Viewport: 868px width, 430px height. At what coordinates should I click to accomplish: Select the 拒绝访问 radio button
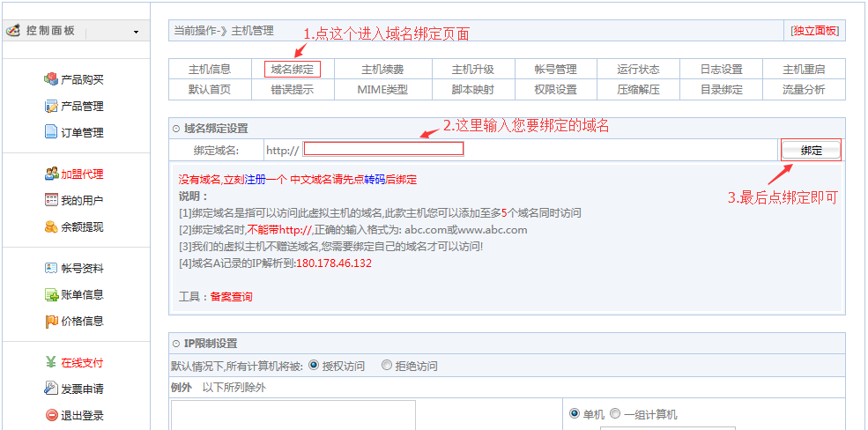(x=387, y=366)
